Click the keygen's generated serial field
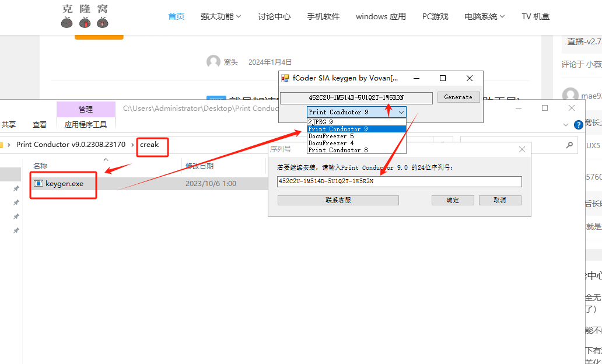 pyautogui.click(x=356, y=98)
